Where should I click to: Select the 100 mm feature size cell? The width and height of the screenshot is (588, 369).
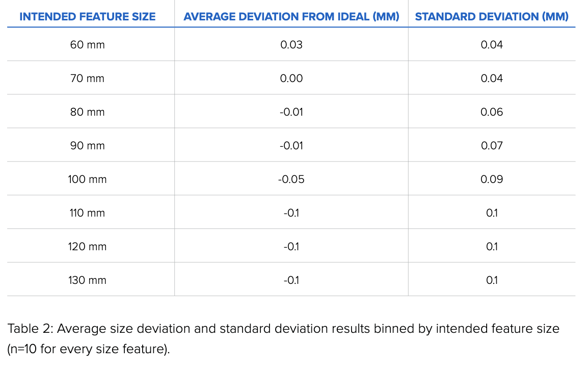(x=87, y=179)
